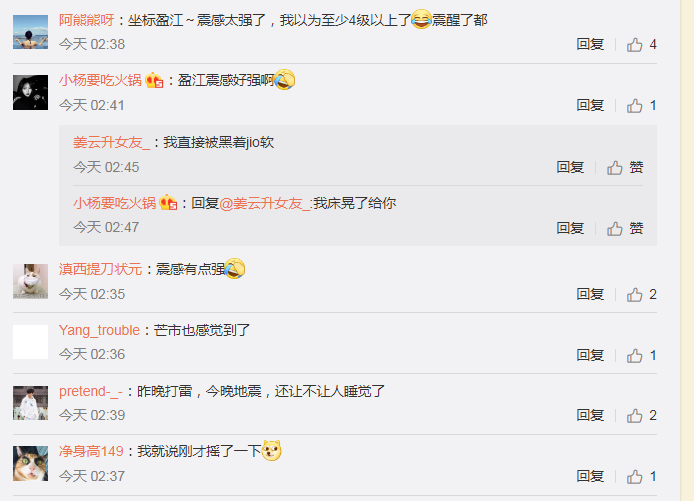The height and width of the screenshot is (501, 694).
Task: Like the 我床晃了给你 reply
Action: click(x=625, y=228)
